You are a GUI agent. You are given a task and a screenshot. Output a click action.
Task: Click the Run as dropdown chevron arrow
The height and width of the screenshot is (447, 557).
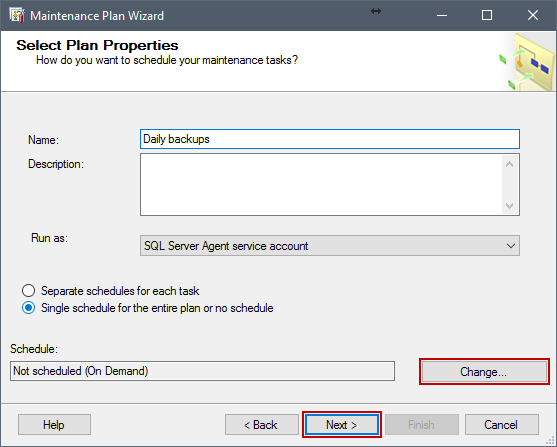[x=511, y=246]
